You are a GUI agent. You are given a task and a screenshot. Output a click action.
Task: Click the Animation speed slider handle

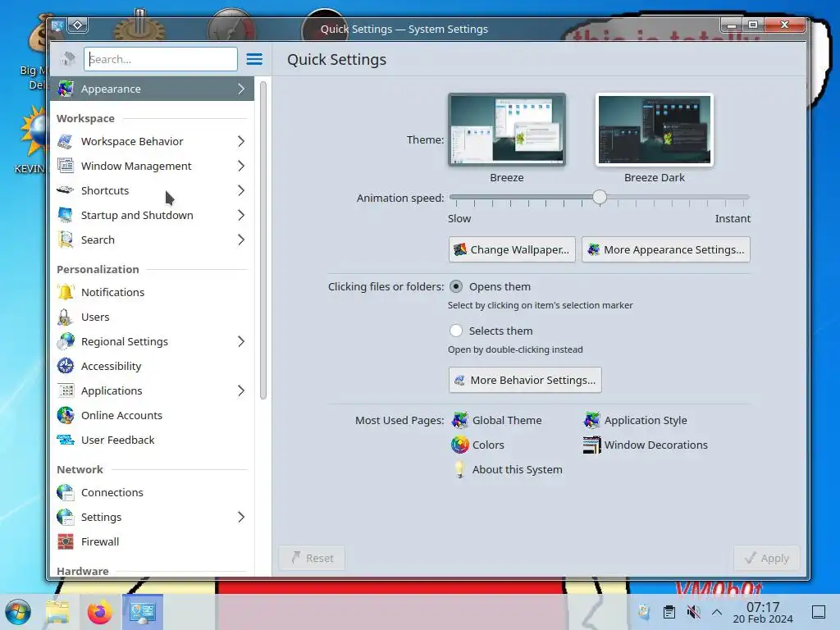[600, 197]
